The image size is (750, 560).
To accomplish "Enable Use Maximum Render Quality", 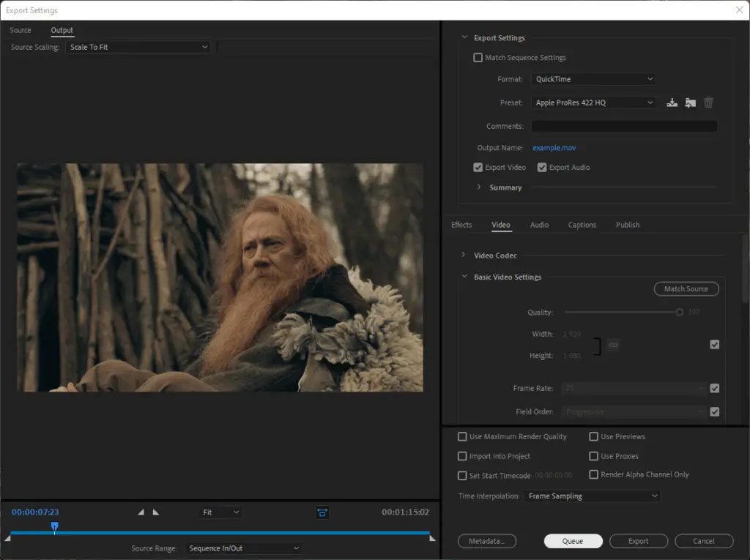I will click(462, 436).
